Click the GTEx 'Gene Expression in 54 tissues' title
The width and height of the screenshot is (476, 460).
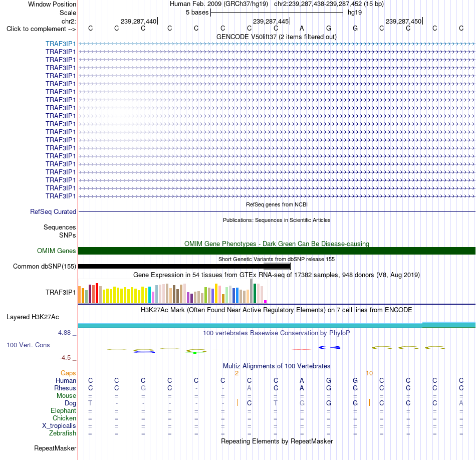point(277,275)
